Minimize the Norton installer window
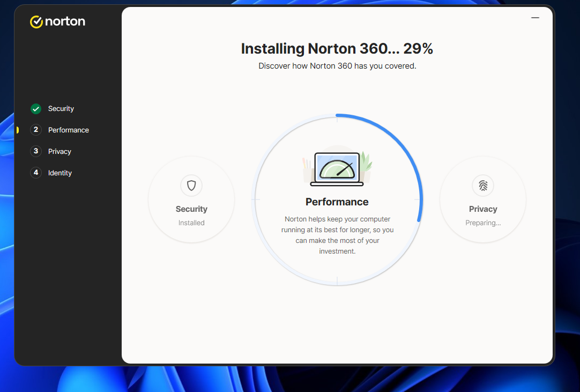Screen dimensions: 580x392 [536, 18]
